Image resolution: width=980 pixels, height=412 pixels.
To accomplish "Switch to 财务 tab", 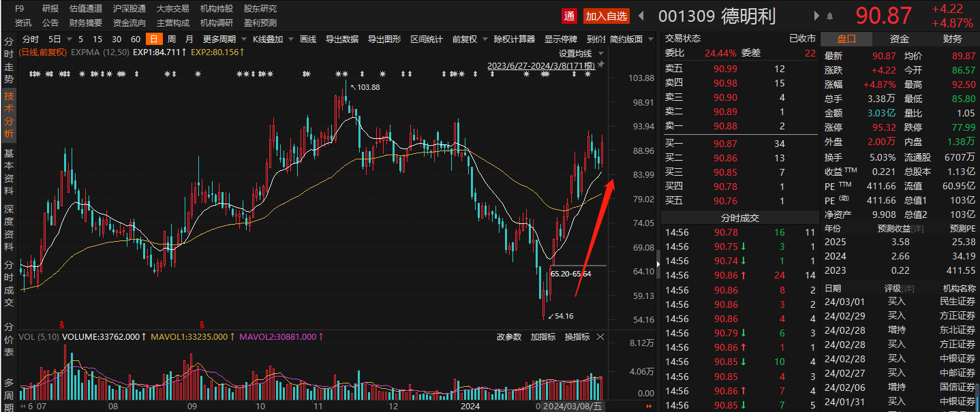I will pyautogui.click(x=953, y=39).
